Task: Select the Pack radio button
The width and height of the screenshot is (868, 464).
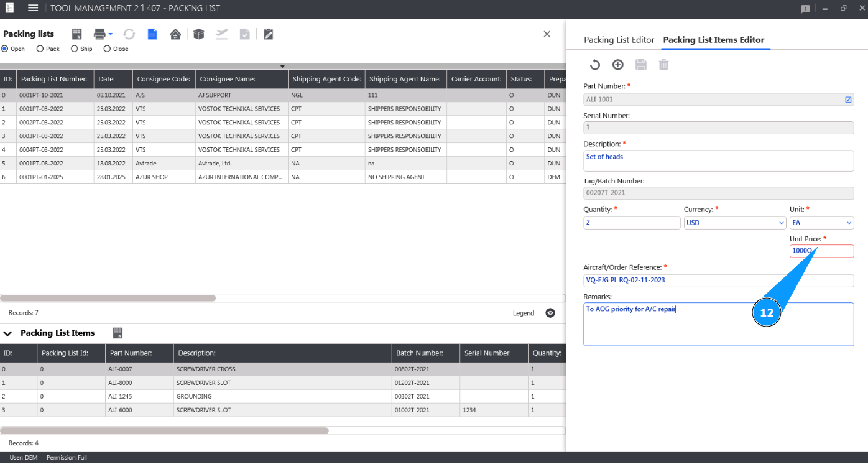Action: 40,49
